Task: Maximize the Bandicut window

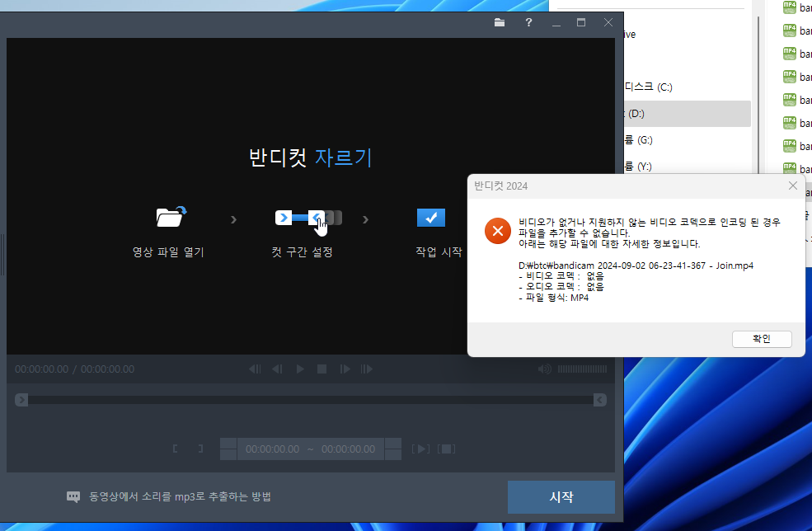Action: 581,22
